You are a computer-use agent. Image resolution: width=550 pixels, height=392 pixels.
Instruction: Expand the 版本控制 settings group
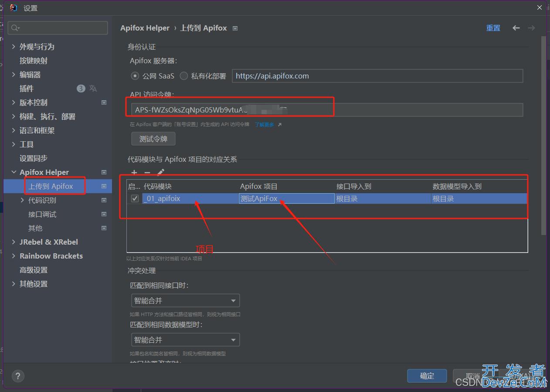tap(14, 102)
